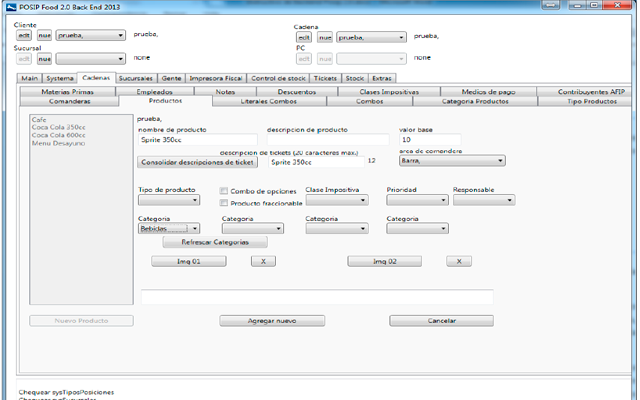This screenshot has height=400, width=640.
Task: Open the area de comandera dropdown
Action: pyautogui.click(x=451, y=160)
